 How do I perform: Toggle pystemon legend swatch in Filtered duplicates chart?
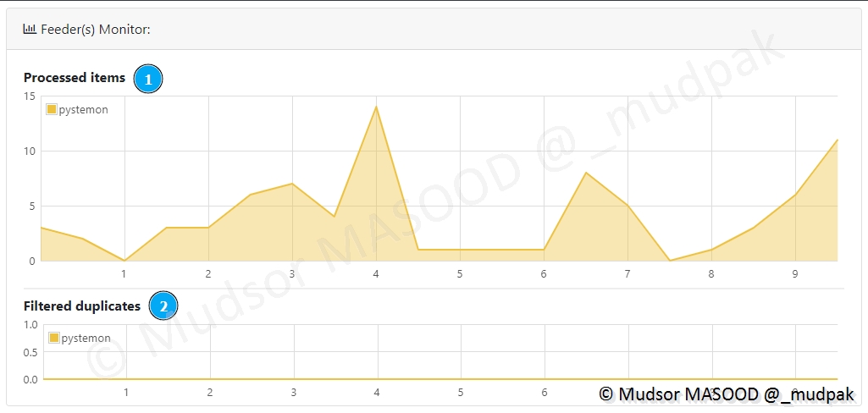click(x=54, y=338)
